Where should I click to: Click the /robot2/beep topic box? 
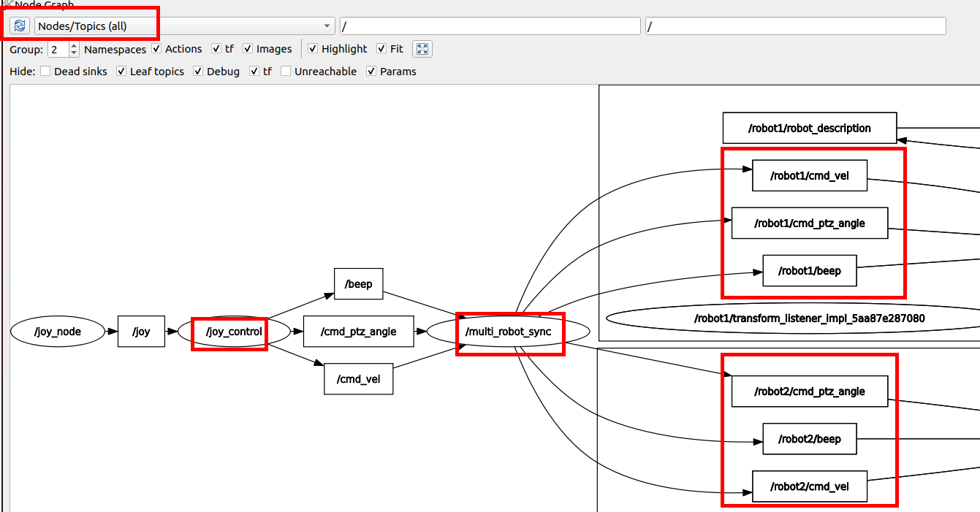(x=810, y=439)
